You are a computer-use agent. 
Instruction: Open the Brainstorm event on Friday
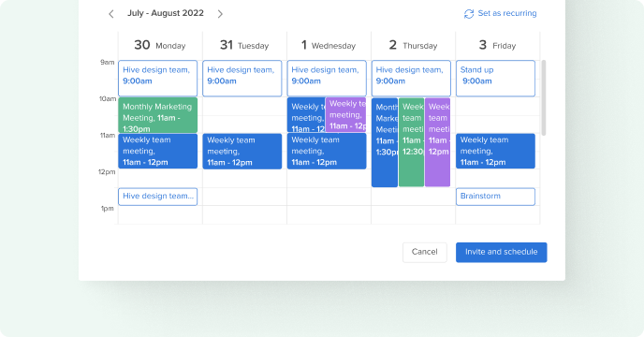[495, 197]
